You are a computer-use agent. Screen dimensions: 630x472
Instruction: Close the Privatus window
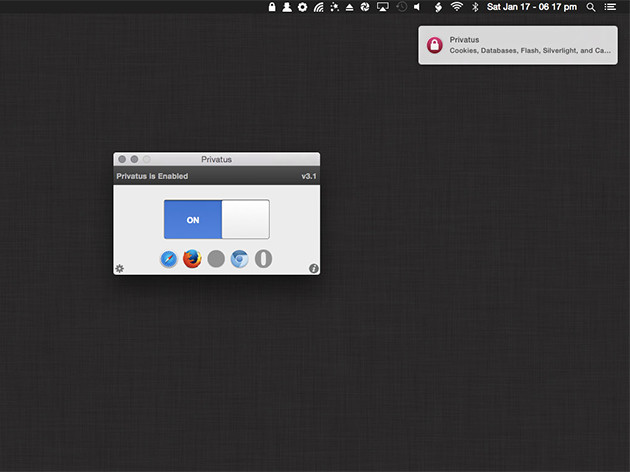click(122, 159)
